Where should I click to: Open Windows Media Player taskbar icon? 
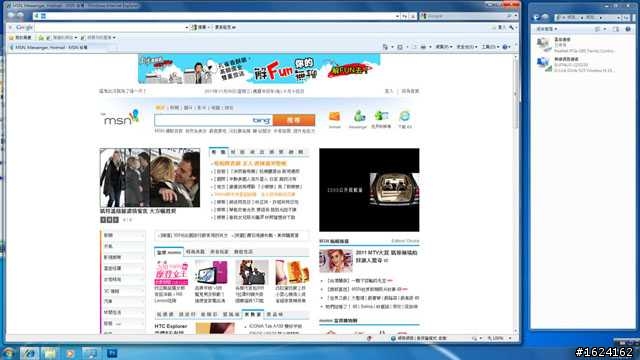click(x=70, y=353)
